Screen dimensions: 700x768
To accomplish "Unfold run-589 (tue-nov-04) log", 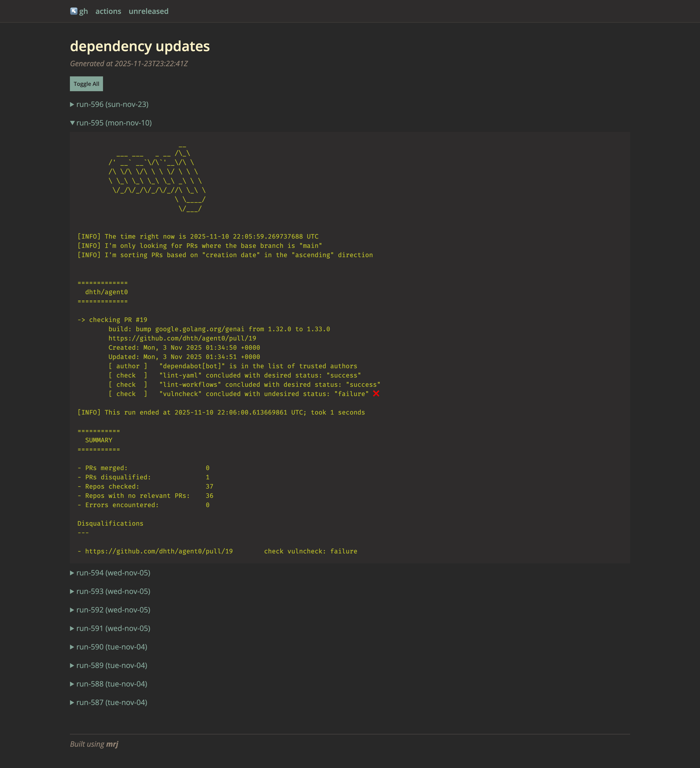I will point(111,665).
